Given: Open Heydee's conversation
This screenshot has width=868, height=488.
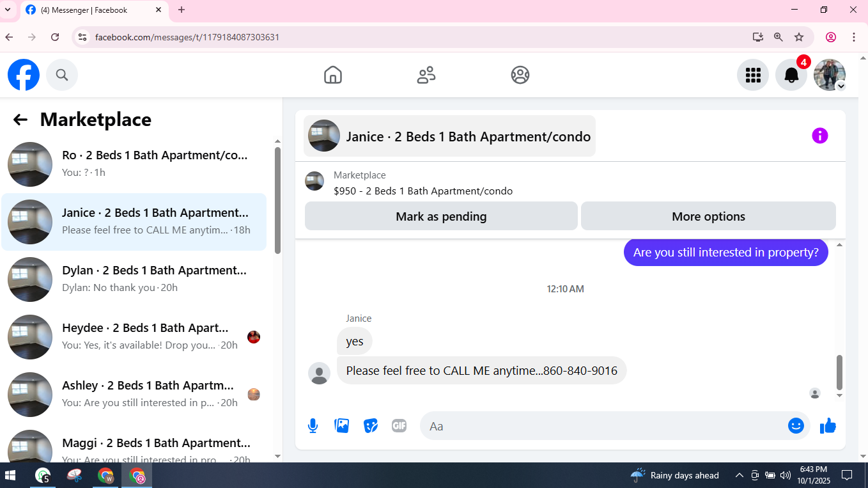Looking at the screenshot, I should tap(134, 337).
